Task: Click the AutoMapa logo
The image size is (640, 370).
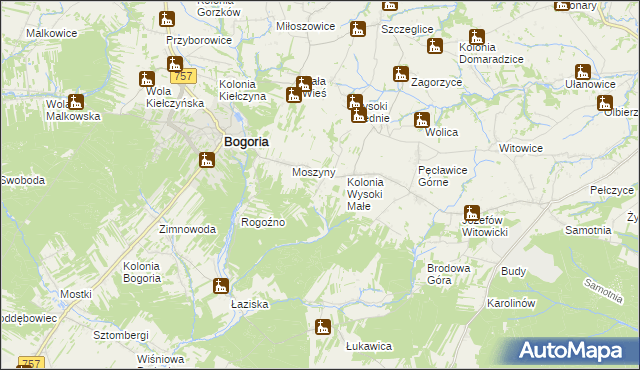Action: (571, 351)
